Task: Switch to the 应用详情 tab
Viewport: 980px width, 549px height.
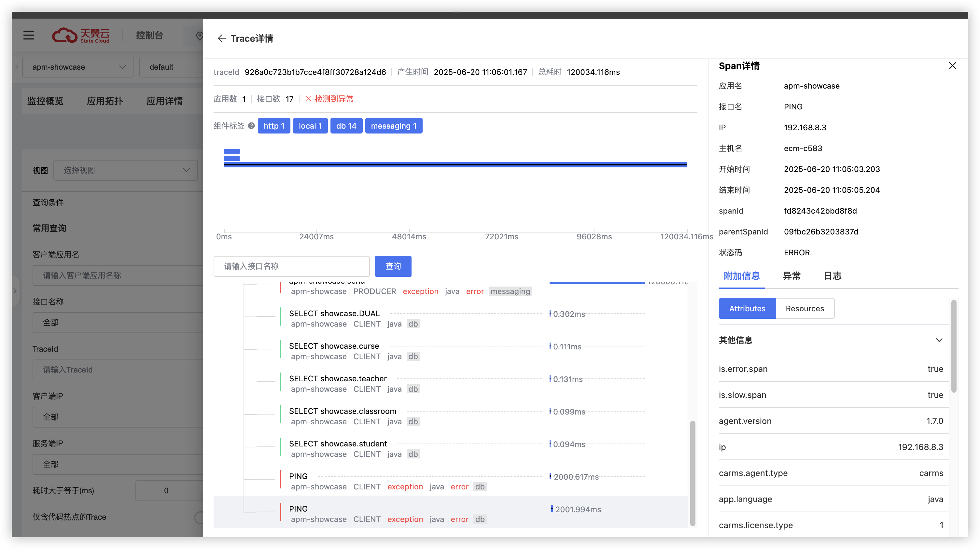Action: click(165, 101)
